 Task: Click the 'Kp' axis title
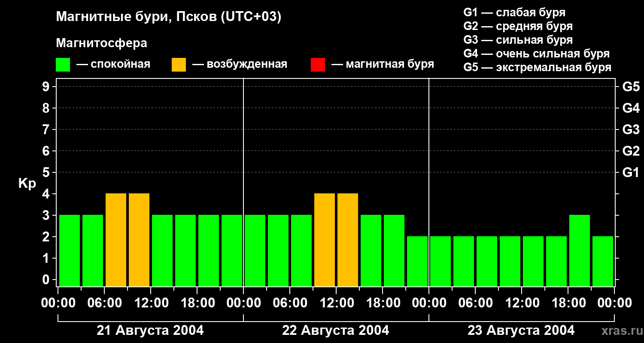click(27, 184)
